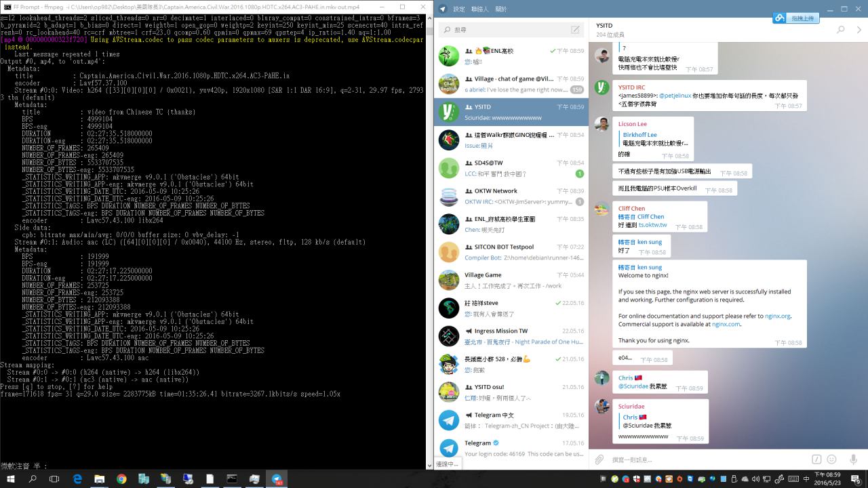Open the Windows notification center icon
868x488 pixels.
(x=856, y=479)
